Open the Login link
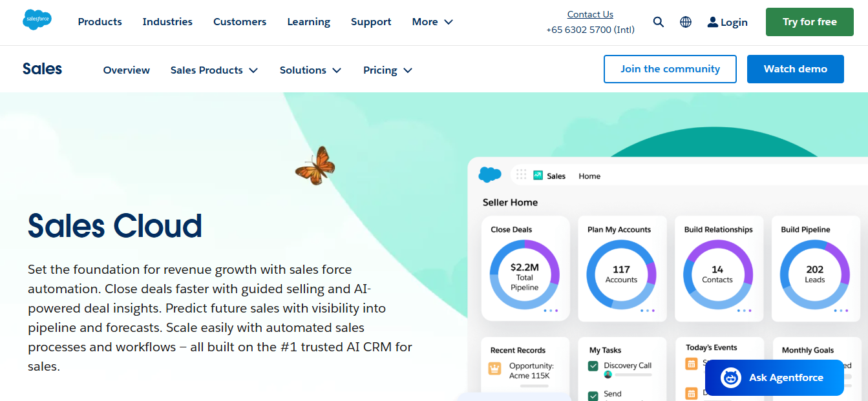The width and height of the screenshot is (868, 401). point(727,22)
